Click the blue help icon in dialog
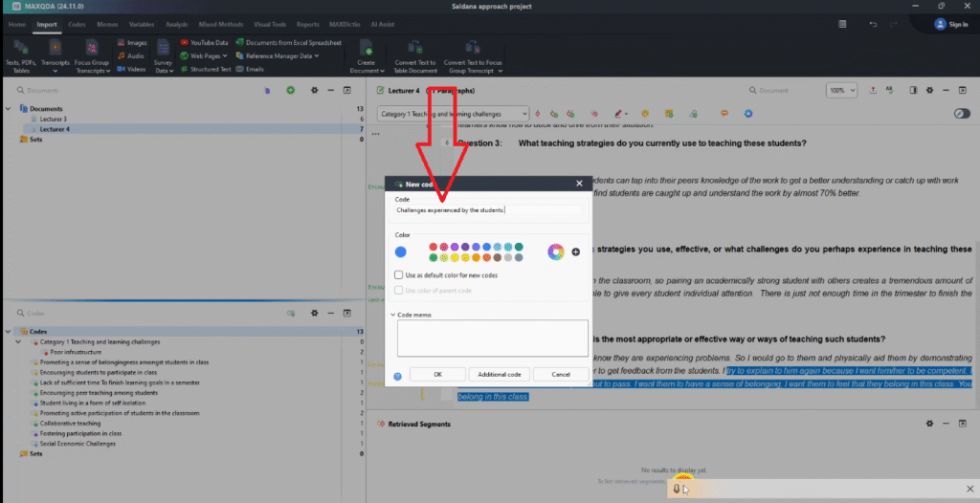This screenshot has height=503, width=980. [x=397, y=376]
